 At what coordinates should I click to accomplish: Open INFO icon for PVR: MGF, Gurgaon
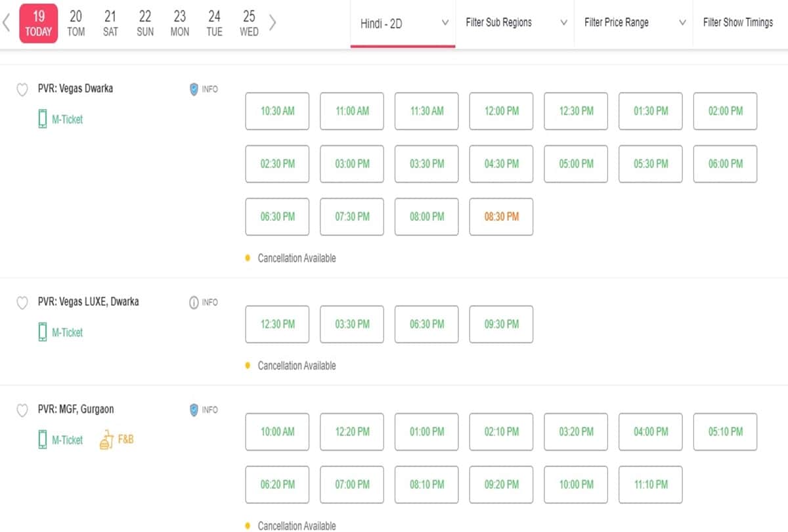194,410
